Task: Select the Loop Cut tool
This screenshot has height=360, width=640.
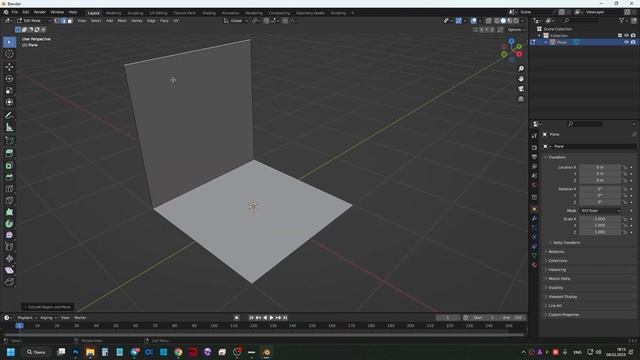Action: pyautogui.click(x=9, y=189)
